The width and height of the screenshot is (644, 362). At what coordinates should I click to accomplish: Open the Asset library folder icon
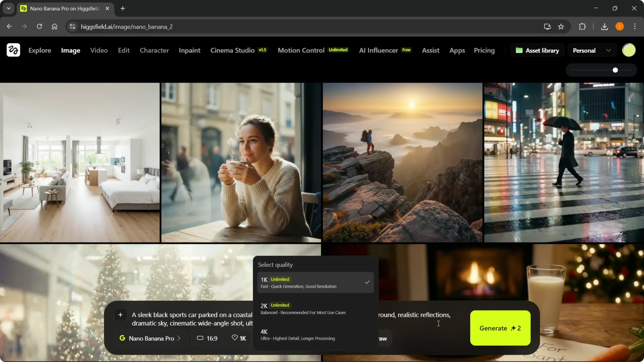point(519,50)
